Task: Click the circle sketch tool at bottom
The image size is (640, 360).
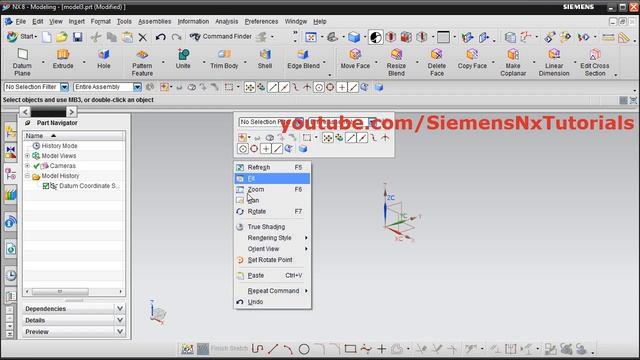Action: click(x=304, y=349)
